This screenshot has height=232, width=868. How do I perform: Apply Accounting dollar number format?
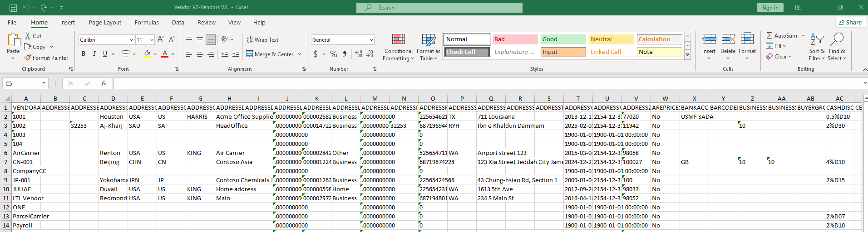(316, 54)
